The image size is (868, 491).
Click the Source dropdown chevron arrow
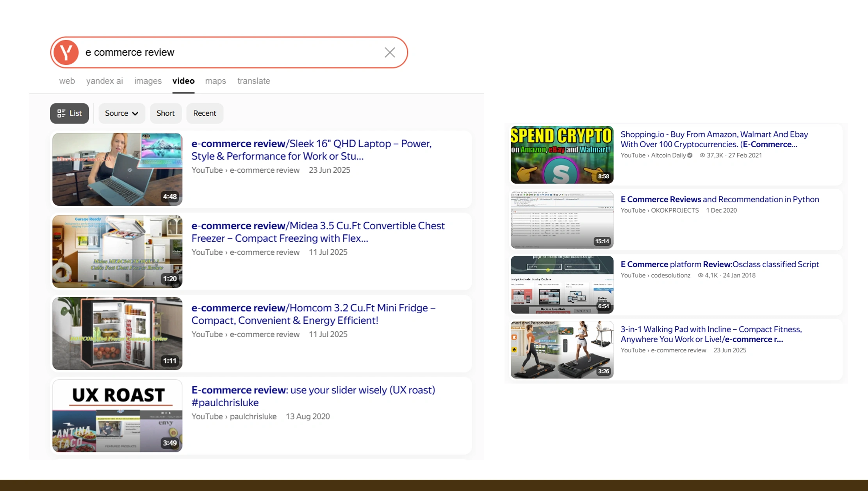[x=135, y=114]
